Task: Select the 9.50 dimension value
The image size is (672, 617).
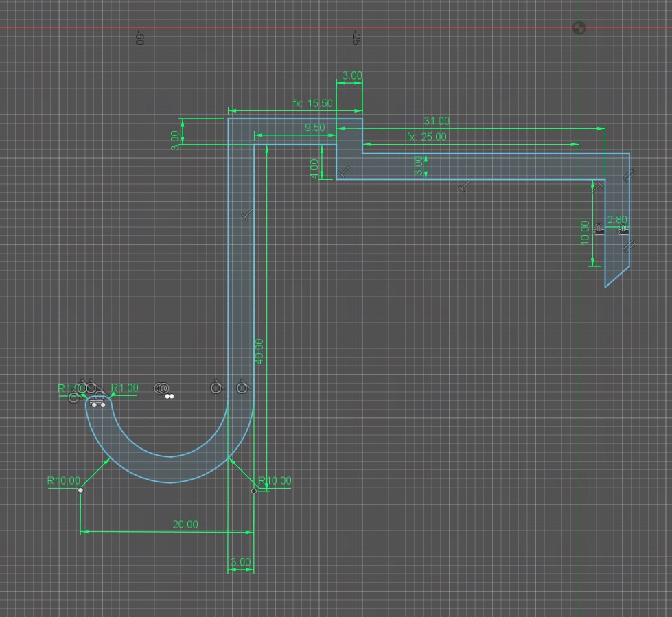Action: 314,128
